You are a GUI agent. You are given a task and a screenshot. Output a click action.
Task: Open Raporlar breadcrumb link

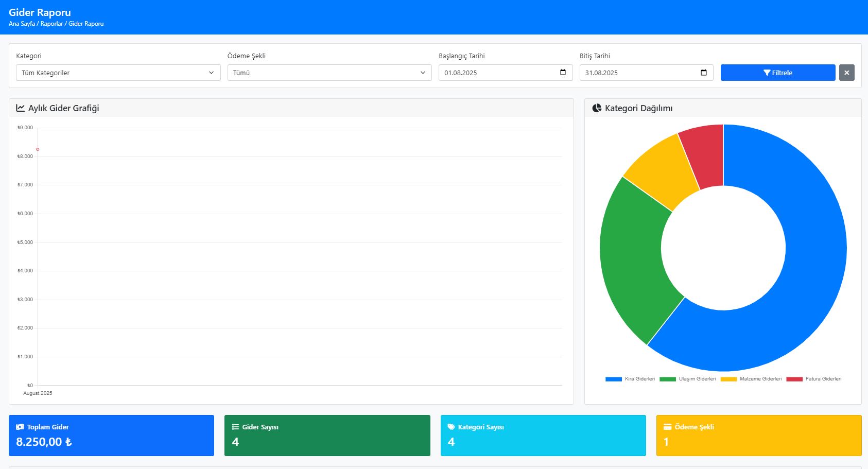coord(51,24)
